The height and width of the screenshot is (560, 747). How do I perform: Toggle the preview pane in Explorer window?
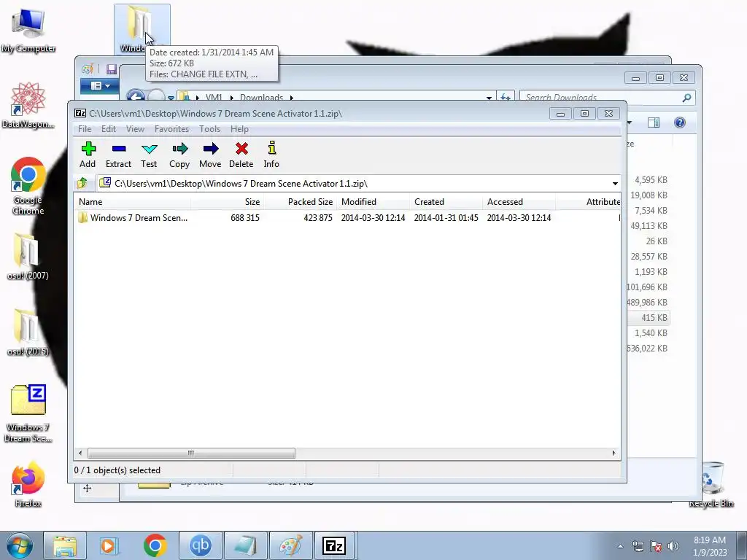coord(654,122)
